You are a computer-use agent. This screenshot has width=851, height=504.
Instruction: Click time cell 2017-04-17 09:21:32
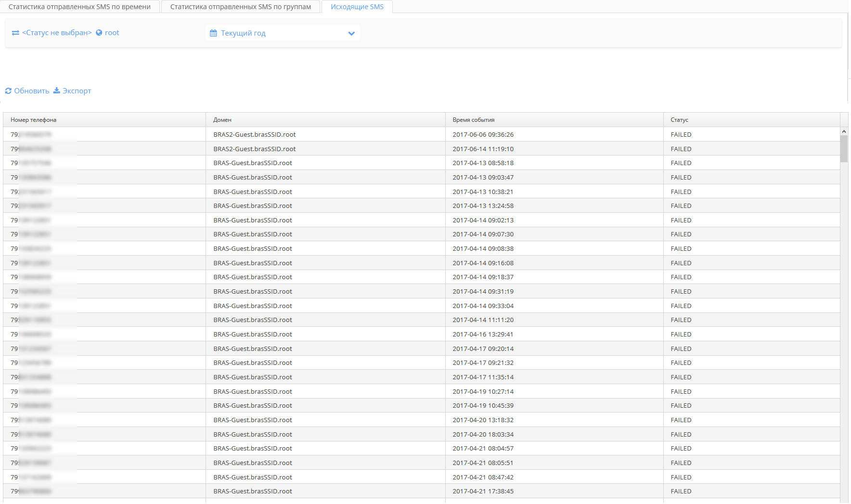[x=554, y=362]
